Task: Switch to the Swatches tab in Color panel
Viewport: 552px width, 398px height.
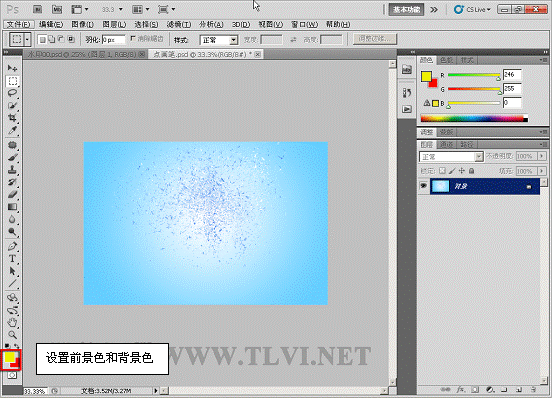Action: tap(446, 60)
